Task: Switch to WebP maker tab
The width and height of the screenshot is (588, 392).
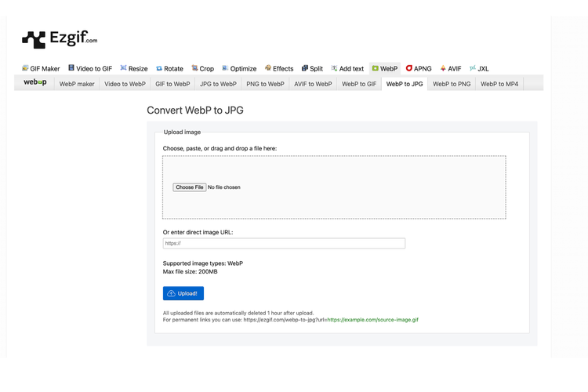Action: 77,84
